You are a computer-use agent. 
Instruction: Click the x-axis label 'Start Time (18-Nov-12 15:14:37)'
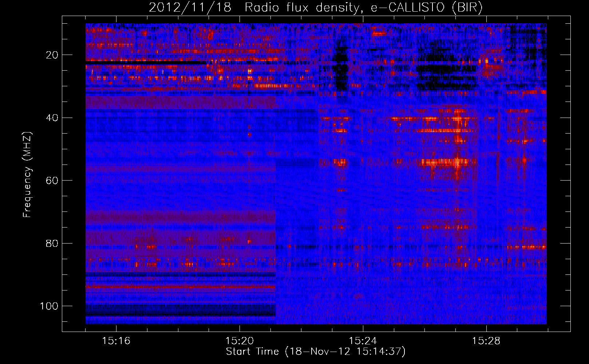pos(316,352)
